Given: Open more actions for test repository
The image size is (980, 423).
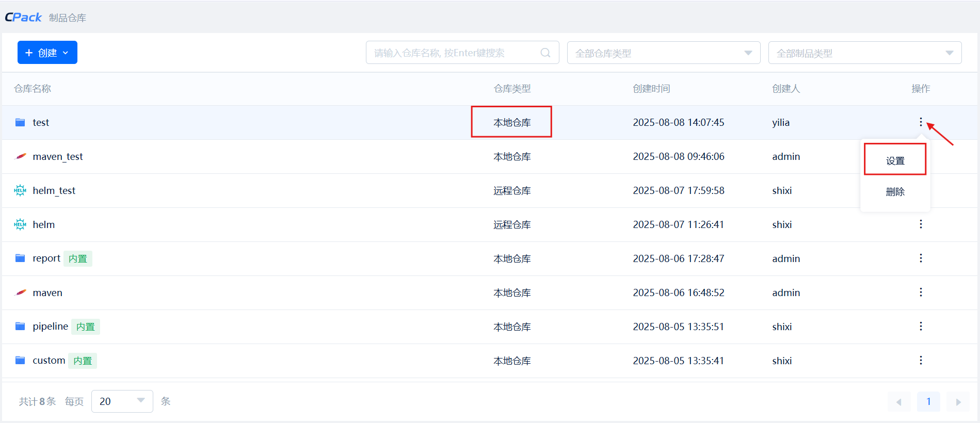Looking at the screenshot, I should [921, 122].
